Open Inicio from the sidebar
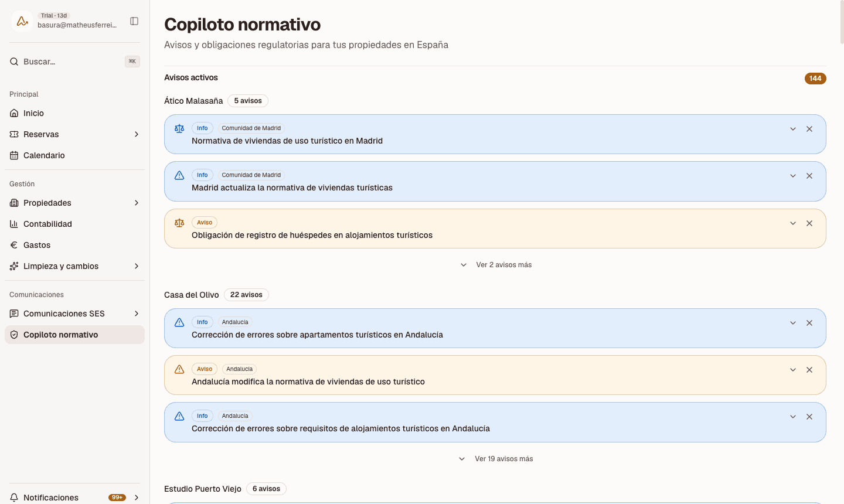This screenshot has width=844, height=504. (74, 113)
